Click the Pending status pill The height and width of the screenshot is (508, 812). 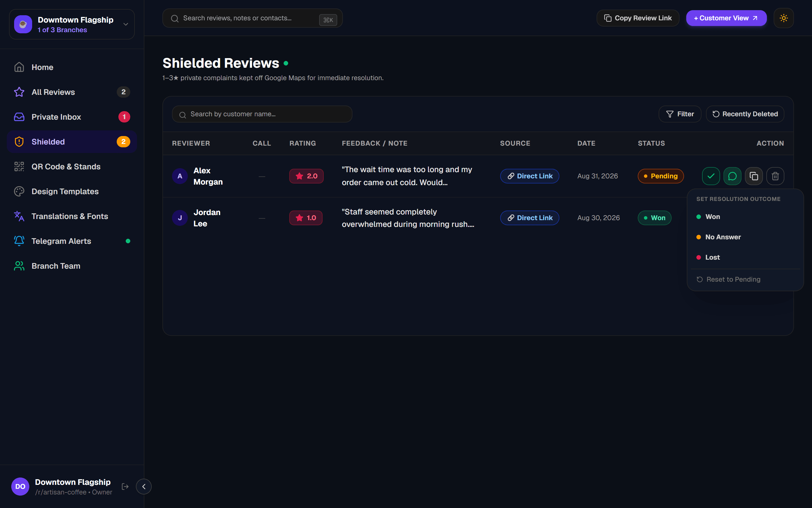660,176
